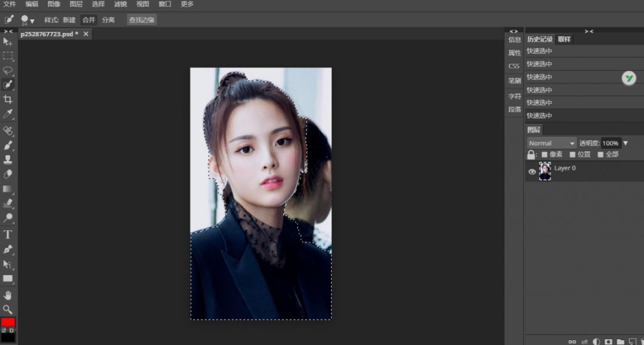Viewport: 644px width, 345px height.
Task: Click the 查找边缘 button
Action: pos(142,20)
